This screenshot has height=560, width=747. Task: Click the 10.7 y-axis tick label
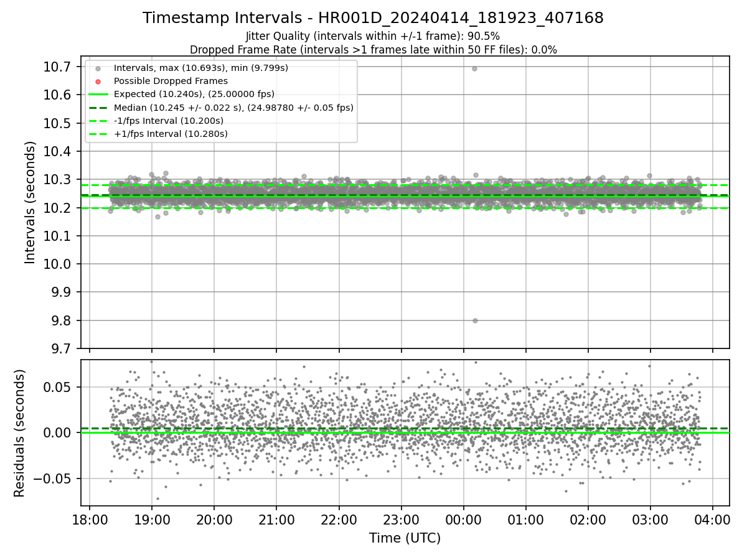click(57, 67)
